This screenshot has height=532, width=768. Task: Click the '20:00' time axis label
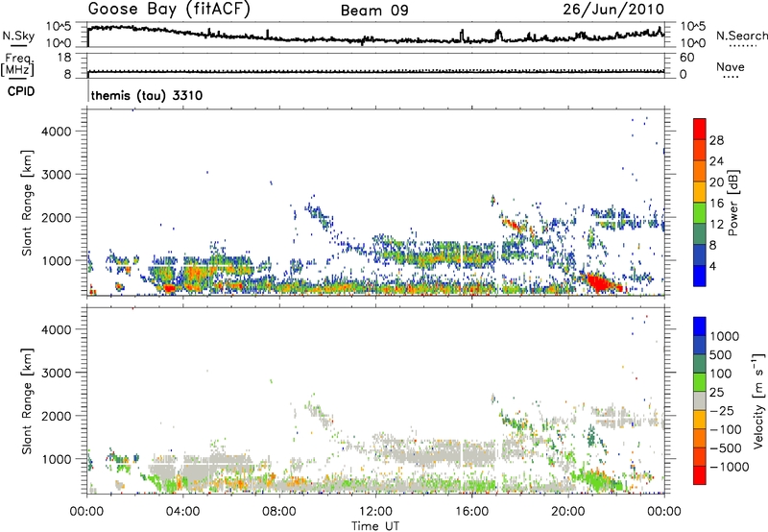pos(567,512)
